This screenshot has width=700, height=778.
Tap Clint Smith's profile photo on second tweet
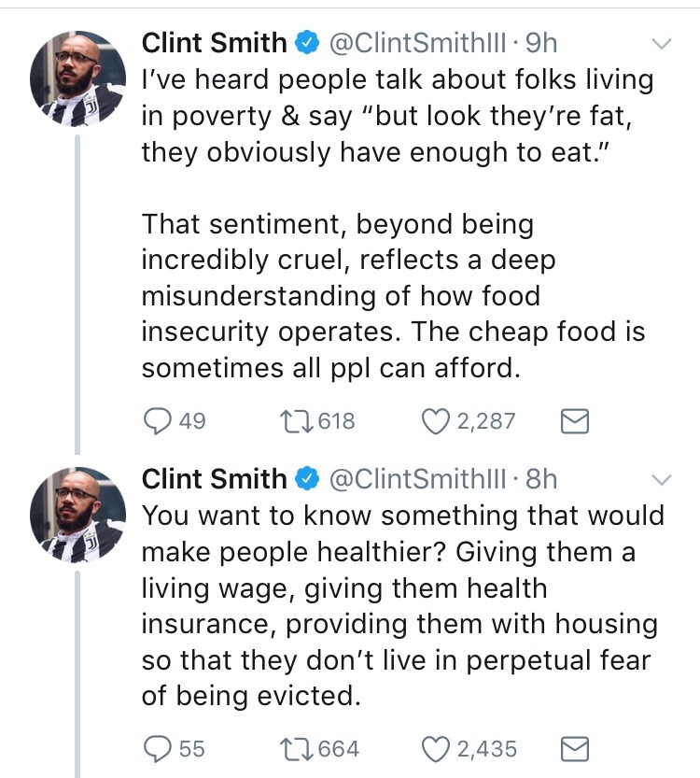78,514
